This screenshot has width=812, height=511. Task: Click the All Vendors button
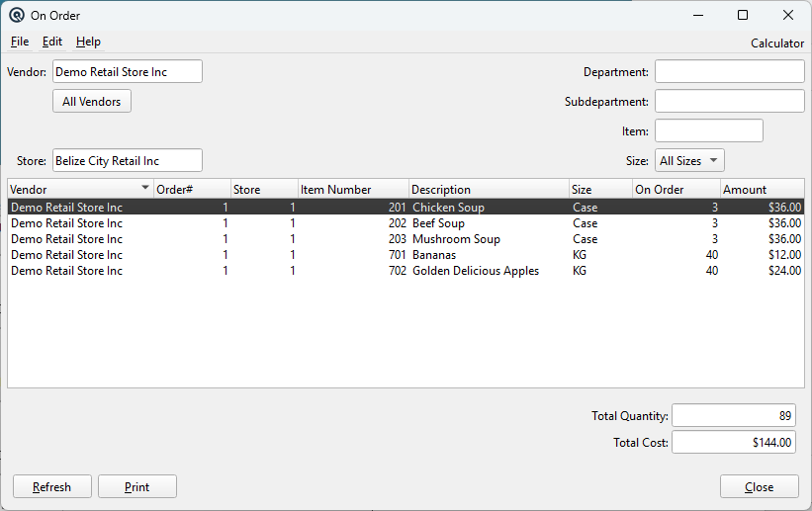[92, 102]
